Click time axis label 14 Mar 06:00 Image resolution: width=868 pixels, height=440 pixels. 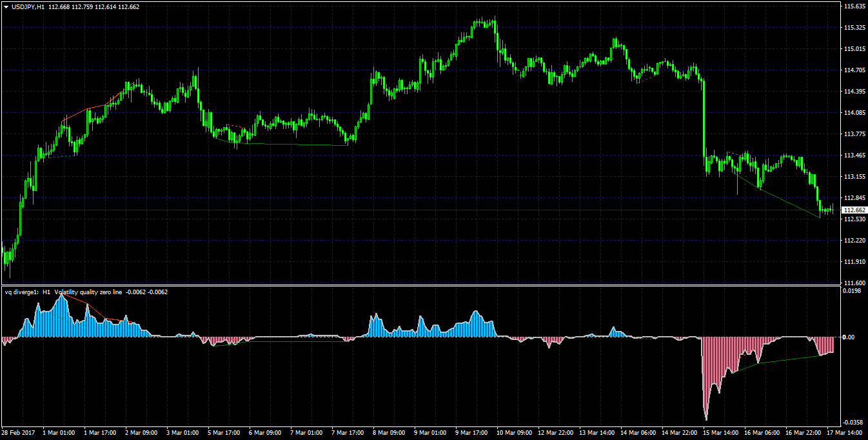pyautogui.click(x=638, y=432)
